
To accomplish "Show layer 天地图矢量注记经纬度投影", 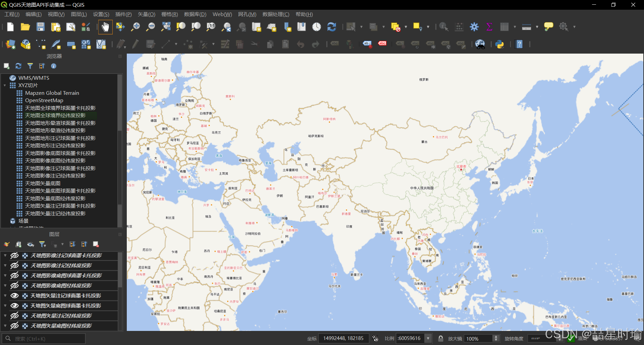I will coord(14,316).
